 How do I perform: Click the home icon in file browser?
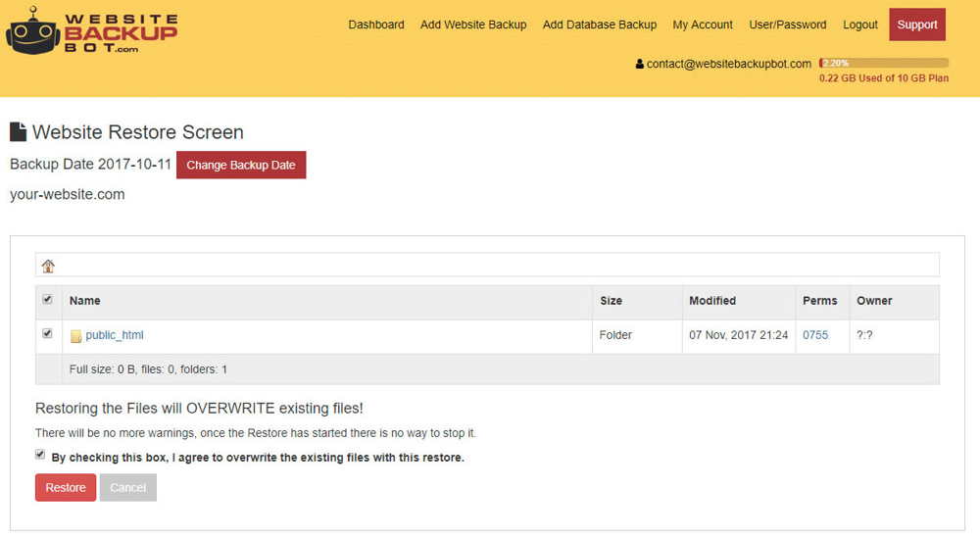point(48,266)
